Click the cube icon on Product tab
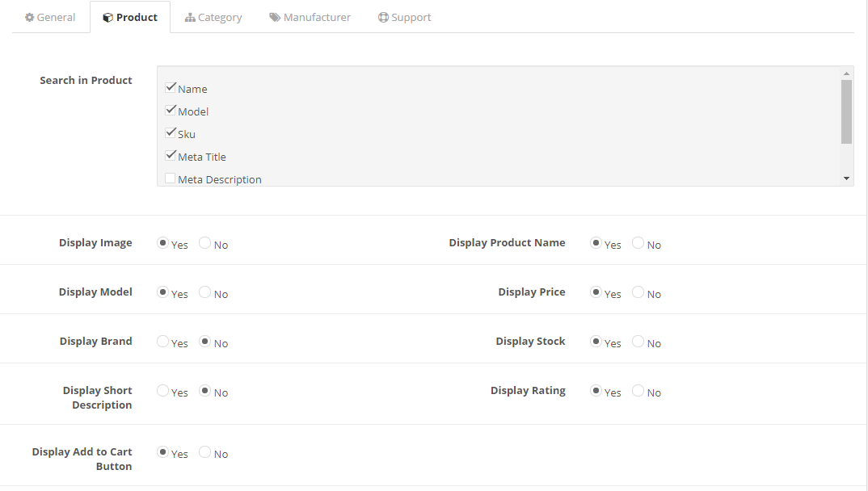 108,17
